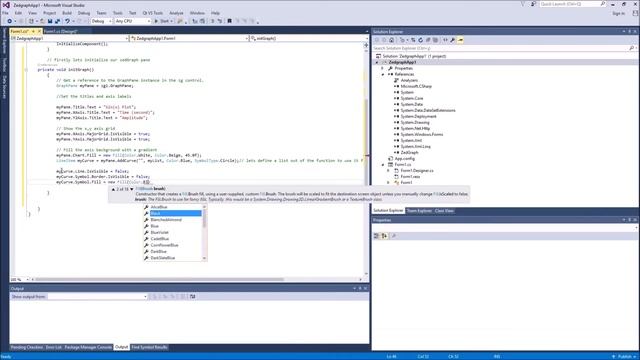Open the ZedgraphApp1 project scope dropdown
Screen dimensions: 640x360
tap(69, 38)
